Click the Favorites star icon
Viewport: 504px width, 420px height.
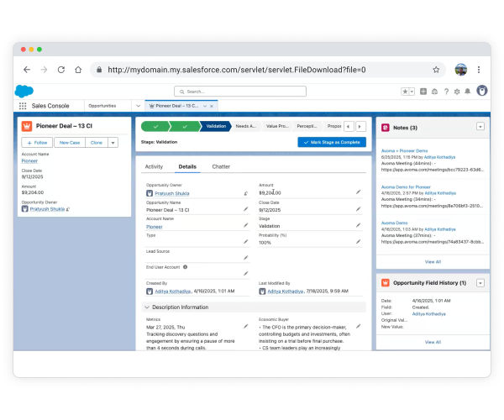(405, 92)
